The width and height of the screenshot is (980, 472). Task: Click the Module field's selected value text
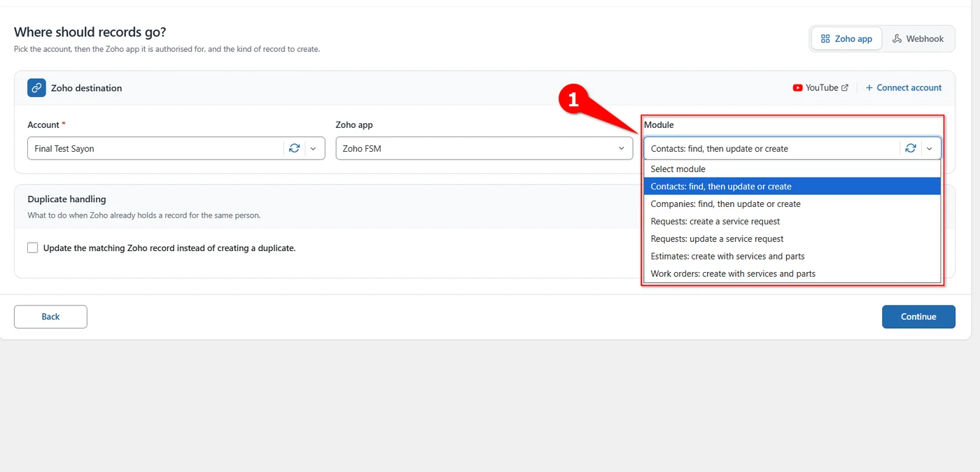click(x=719, y=149)
